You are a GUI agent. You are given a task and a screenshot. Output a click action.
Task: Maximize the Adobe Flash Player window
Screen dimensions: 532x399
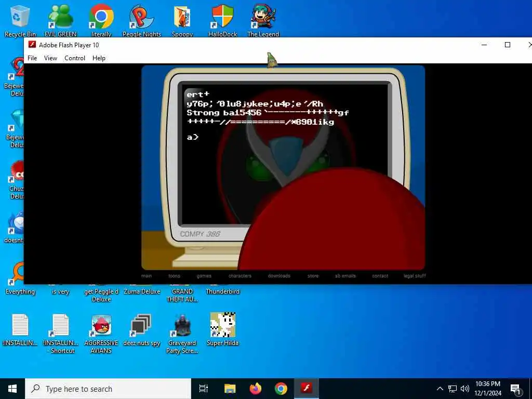[508, 45]
